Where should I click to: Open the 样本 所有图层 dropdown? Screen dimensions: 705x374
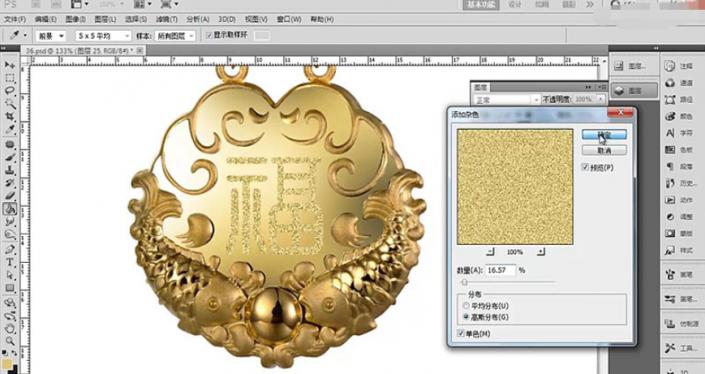pos(174,36)
